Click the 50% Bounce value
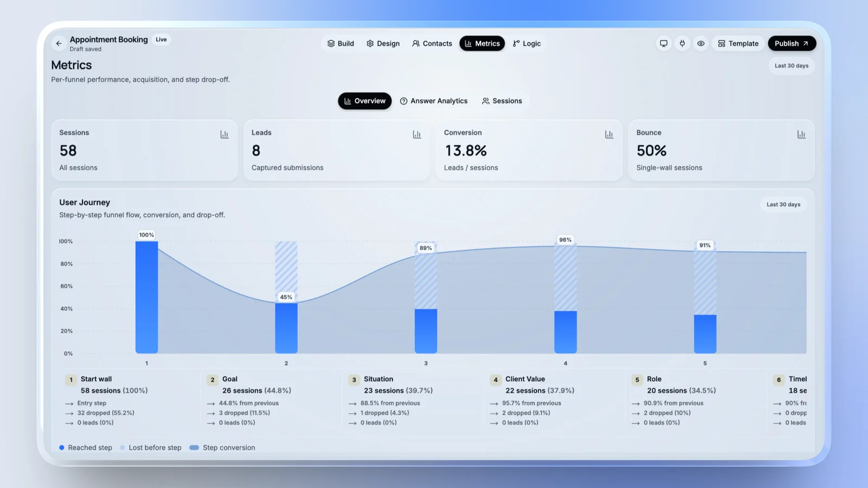 coord(652,150)
